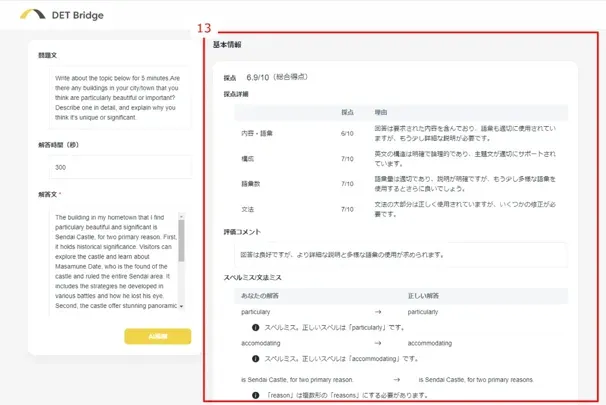This screenshot has width=606, height=405.
Task: Click info icon beside accommodating spelling note
Action: pyautogui.click(x=255, y=359)
